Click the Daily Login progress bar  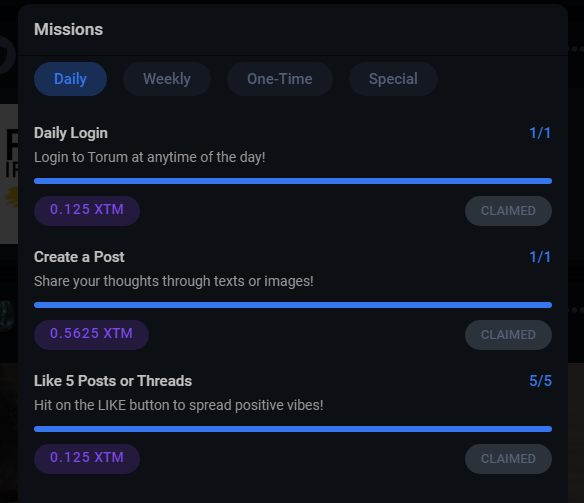click(293, 181)
